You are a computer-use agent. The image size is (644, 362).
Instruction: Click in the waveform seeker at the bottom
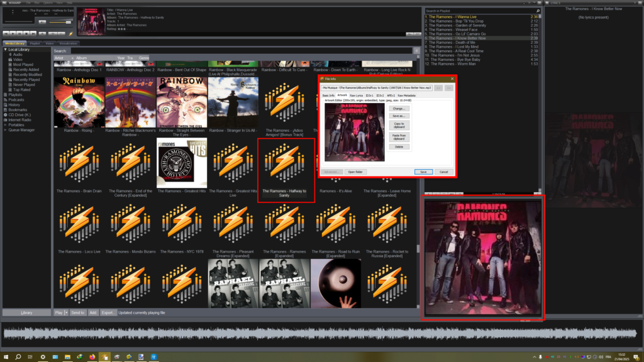319,334
